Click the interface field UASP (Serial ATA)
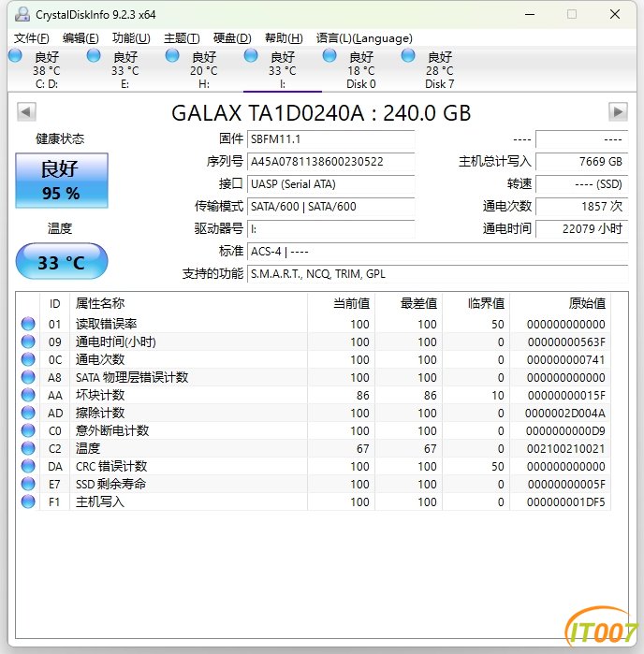Screen dimensions: 644x654 (x=331, y=184)
